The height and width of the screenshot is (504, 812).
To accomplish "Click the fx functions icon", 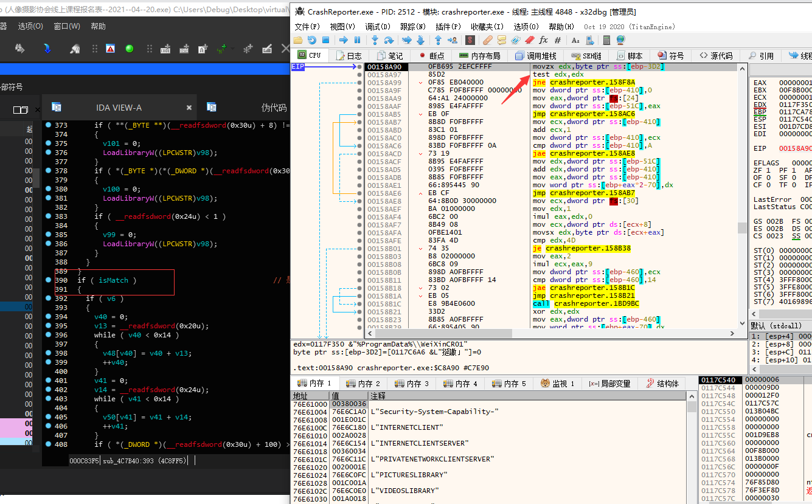I will coord(543,40).
